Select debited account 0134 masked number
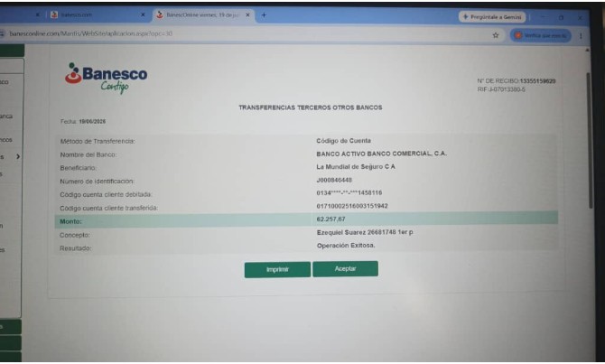The width and height of the screenshot is (605, 364). pos(349,193)
